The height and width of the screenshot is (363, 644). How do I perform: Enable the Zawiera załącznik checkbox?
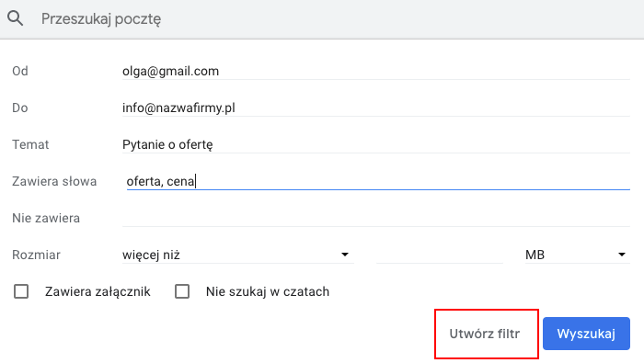21,291
